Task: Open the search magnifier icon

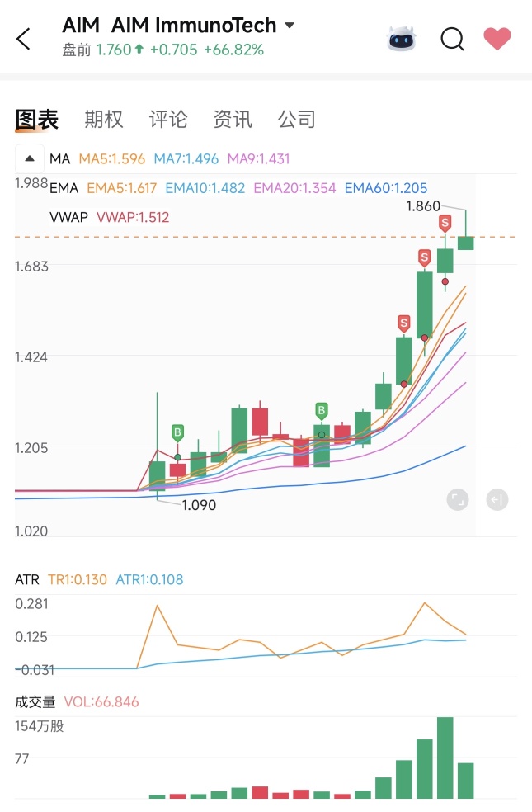Action: coord(452,39)
